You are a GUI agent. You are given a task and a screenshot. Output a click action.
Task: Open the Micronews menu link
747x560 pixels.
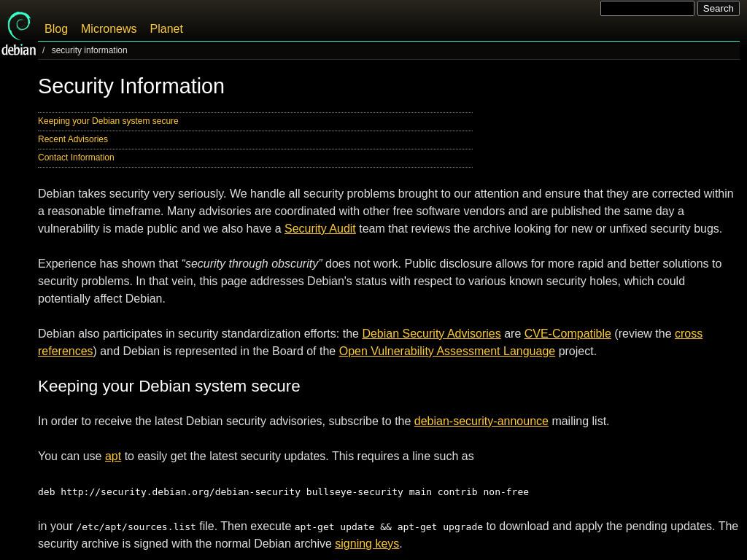pos(109,28)
